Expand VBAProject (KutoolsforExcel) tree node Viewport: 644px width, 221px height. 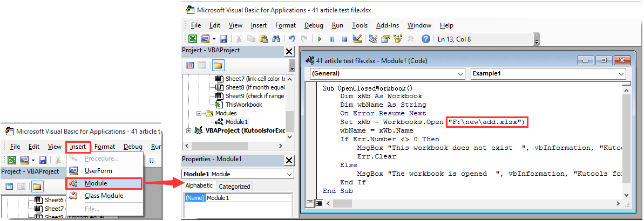(x=188, y=130)
